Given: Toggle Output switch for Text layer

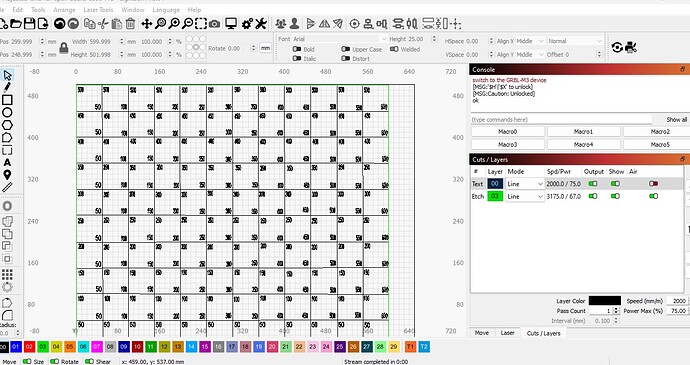Looking at the screenshot, I should coord(593,184).
